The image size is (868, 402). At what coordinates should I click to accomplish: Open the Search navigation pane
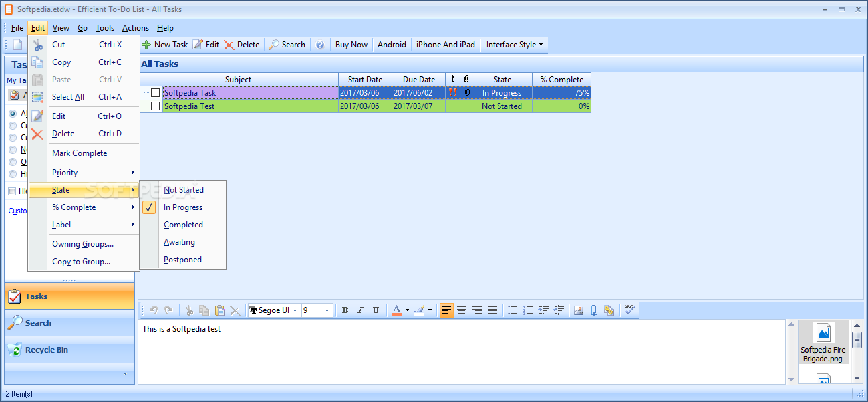[x=69, y=323]
